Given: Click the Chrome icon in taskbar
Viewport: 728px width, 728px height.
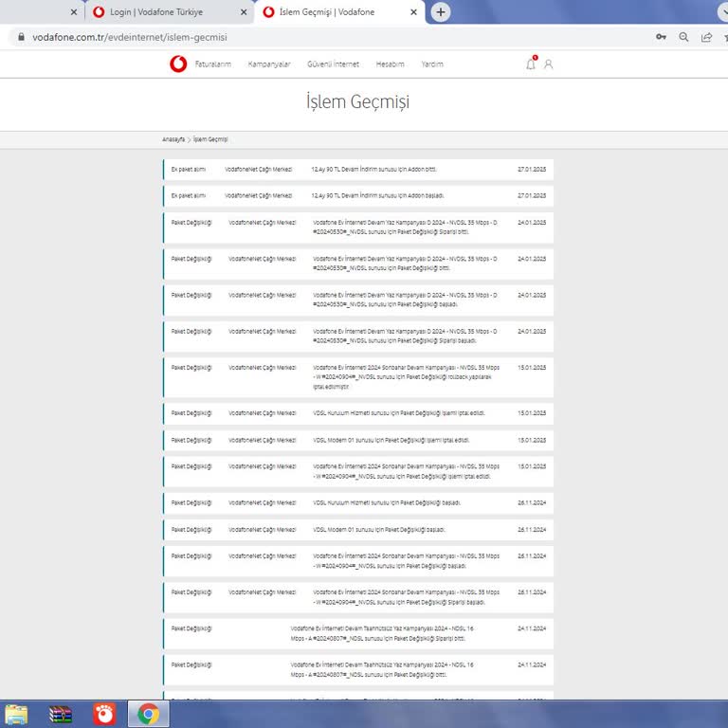Looking at the screenshot, I should pos(148,714).
